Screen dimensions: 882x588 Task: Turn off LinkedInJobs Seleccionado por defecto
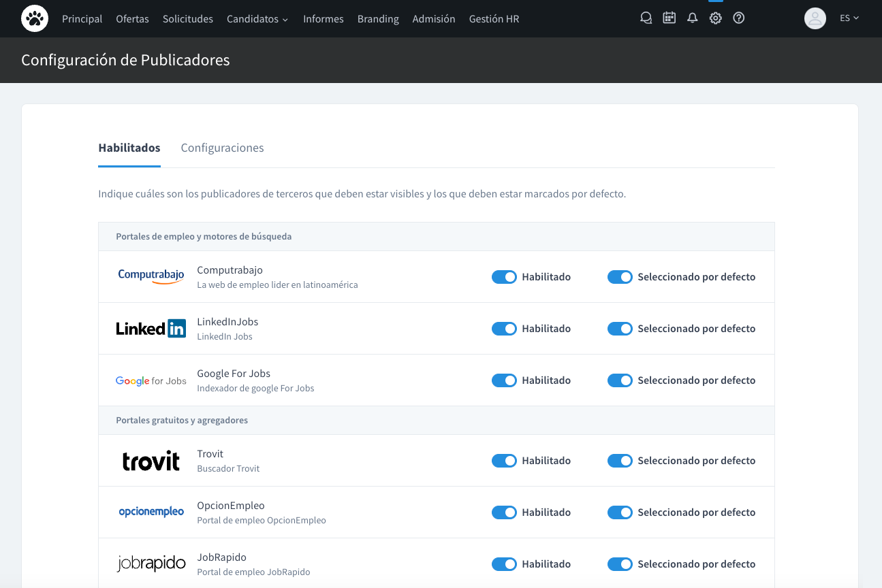click(x=620, y=329)
